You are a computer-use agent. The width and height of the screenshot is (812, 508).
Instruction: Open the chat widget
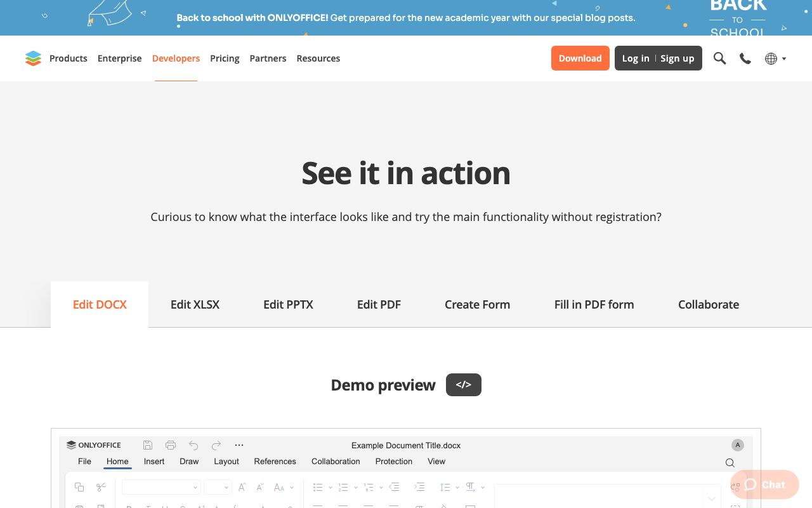[x=764, y=485]
